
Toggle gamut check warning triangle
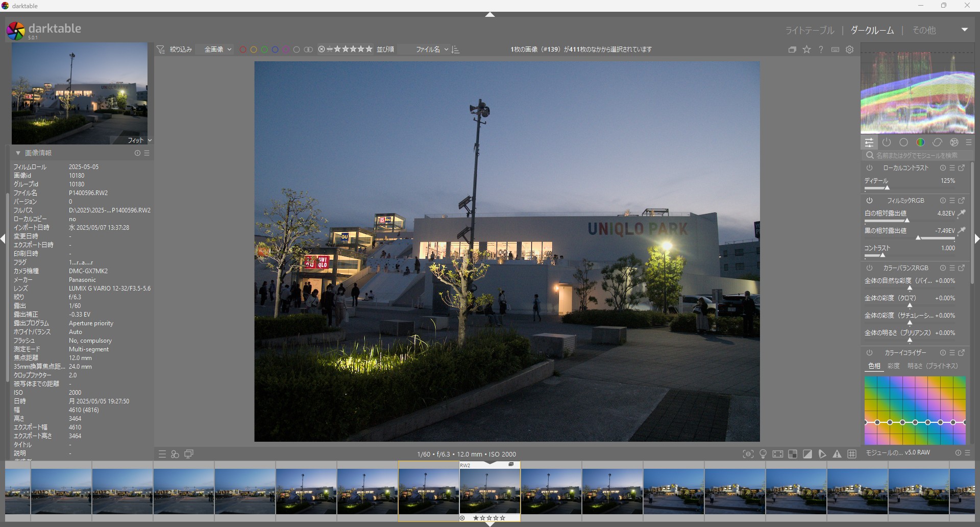click(837, 454)
